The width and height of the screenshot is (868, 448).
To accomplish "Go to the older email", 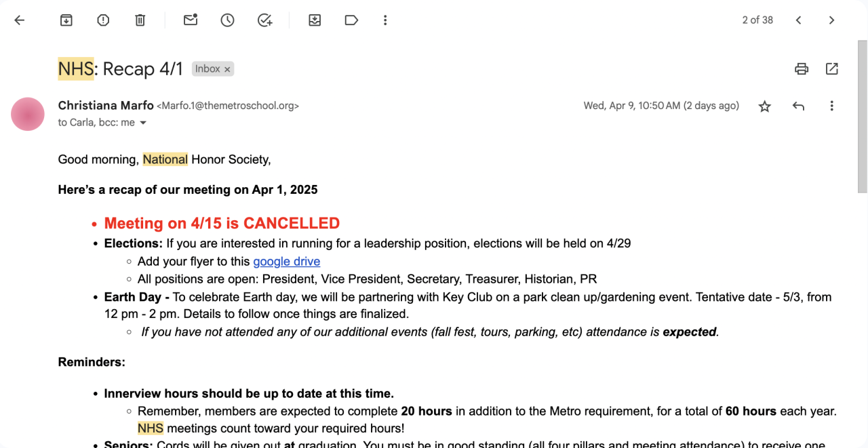I will click(x=831, y=20).
